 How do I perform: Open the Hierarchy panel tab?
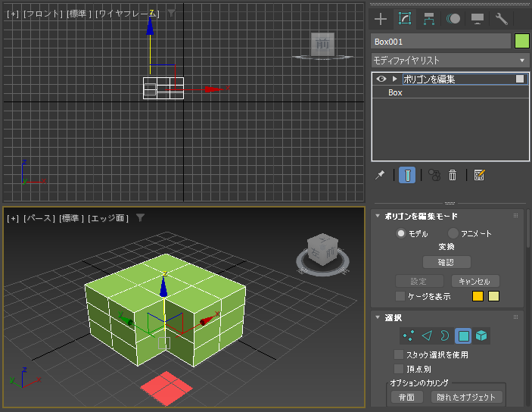429,19
